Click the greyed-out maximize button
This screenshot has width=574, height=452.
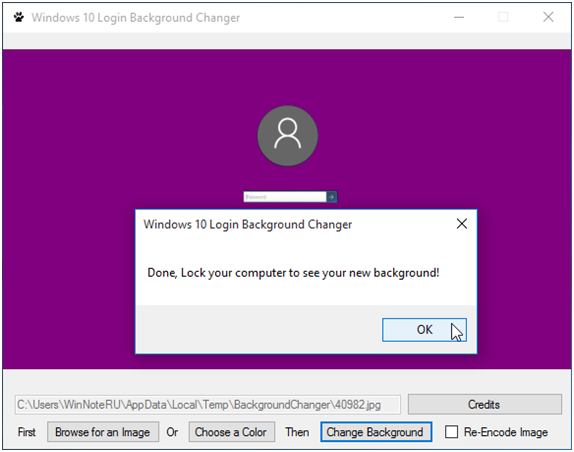(503, 17)
